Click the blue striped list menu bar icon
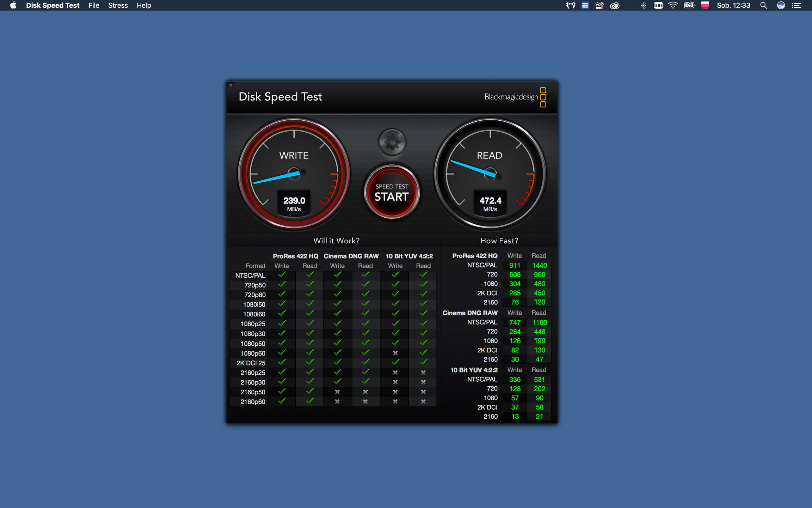The image size is (812, 508). (585, 5)
